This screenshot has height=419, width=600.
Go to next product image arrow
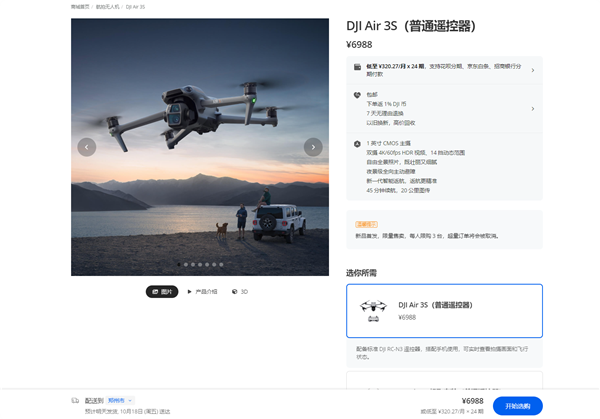point(313,147)
